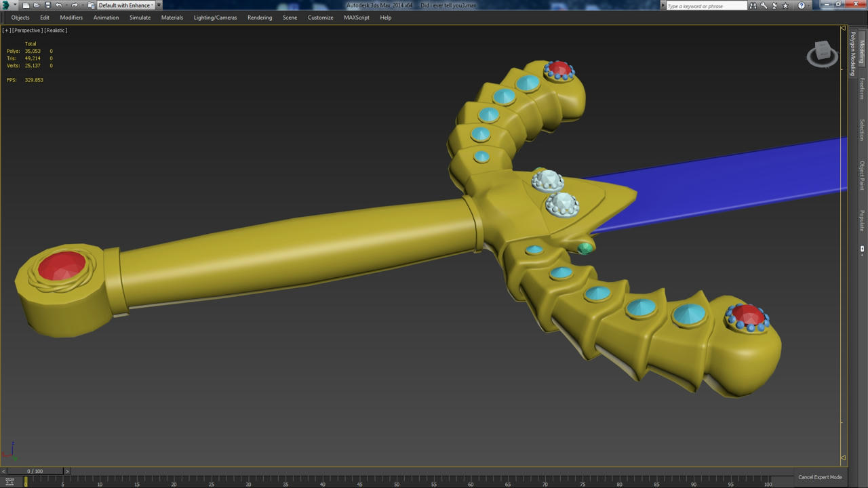Viewport: 868px width, 488px height.
Task: Click the time slider next frame arrow
Action: click(66, 471)
